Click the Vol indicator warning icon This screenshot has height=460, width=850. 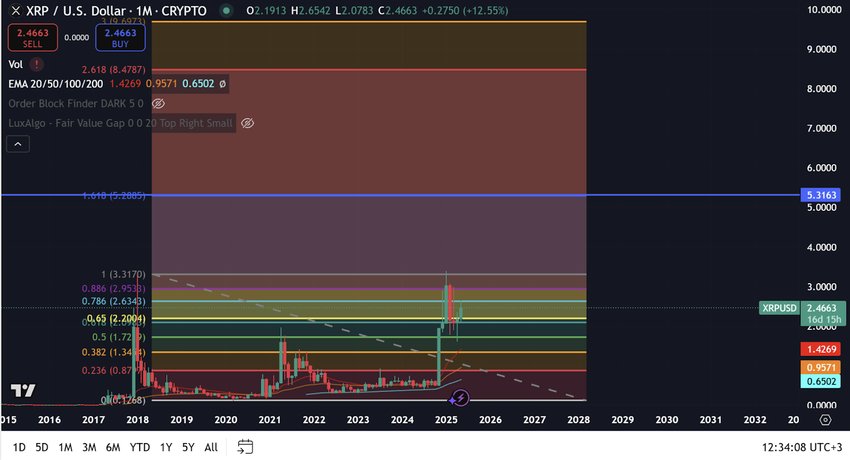click(x=37, y=64)
